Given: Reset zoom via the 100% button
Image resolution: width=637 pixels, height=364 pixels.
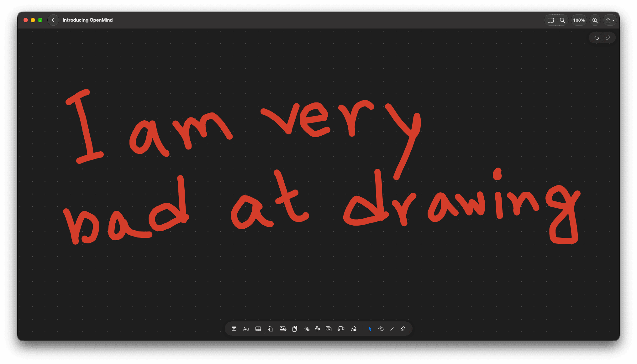Looking at the screenshot, I should [x=579, y=20].
